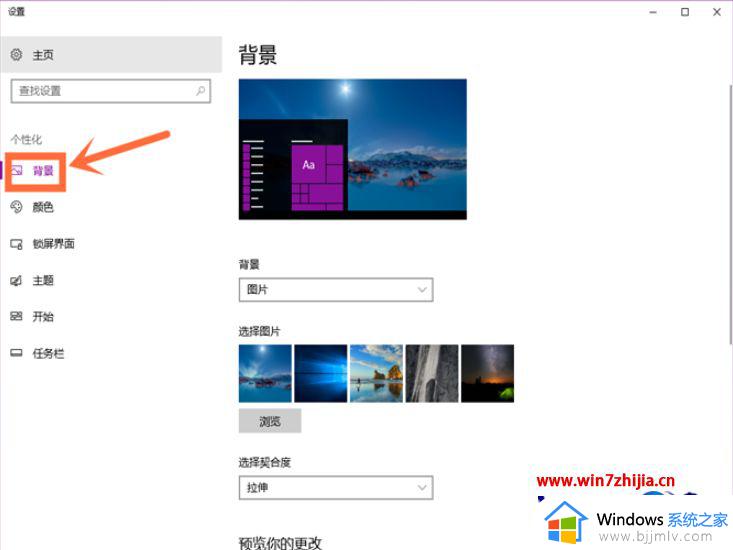Screen dimensions: 733x550
Task: Choose the blue lagoon night wallpaper thumbnail
Action: coord(265,373)
